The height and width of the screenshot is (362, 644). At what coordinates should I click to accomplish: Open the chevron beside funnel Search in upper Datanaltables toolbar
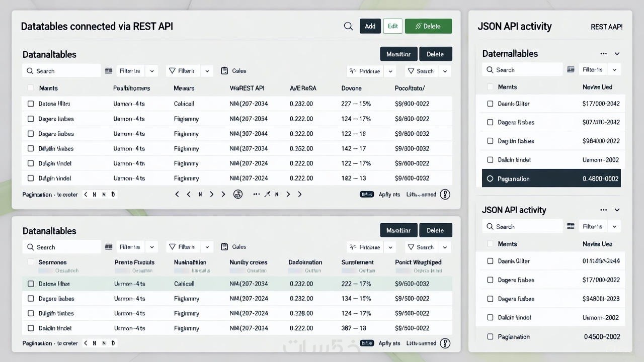pyautogui.click(x=445, y=71)
